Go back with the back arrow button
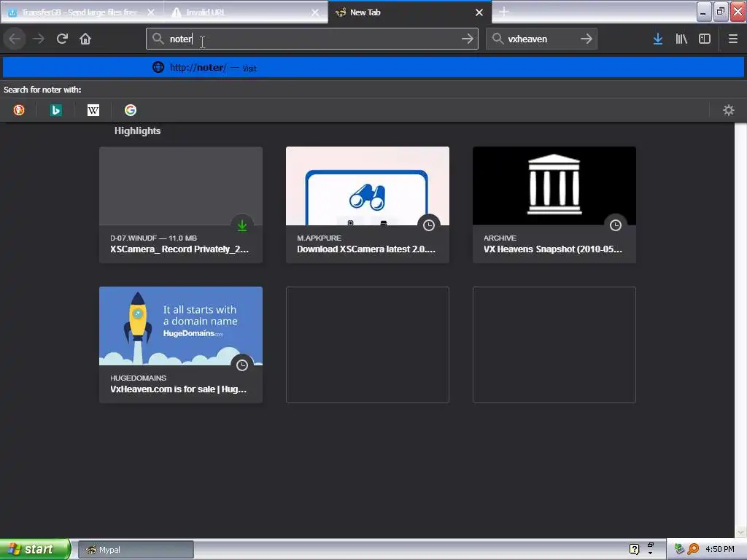 pos(15,39)
